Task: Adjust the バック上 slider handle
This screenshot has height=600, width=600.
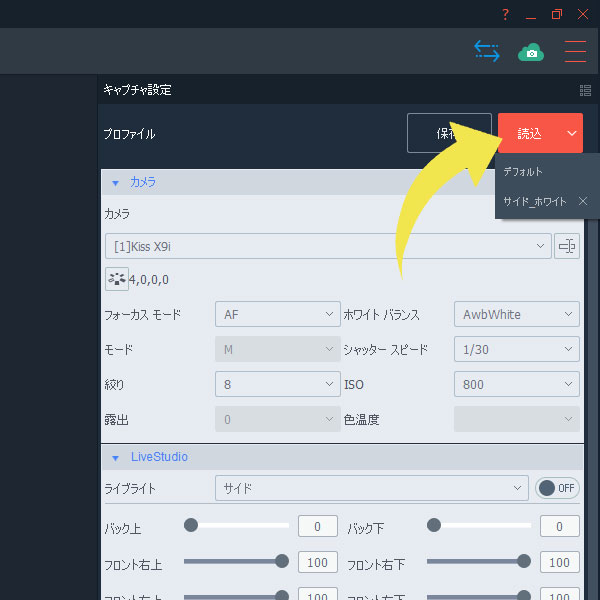Action: [191, 525]
